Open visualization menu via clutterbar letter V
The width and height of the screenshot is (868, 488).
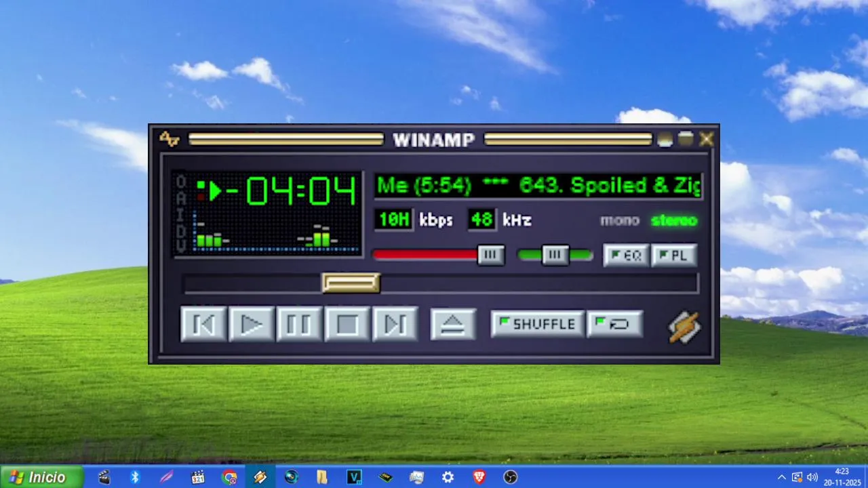click(181, 247)
